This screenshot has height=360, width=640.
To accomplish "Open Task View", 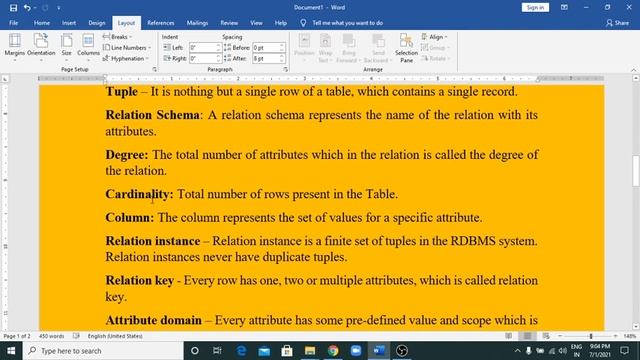I will [217, 351].
